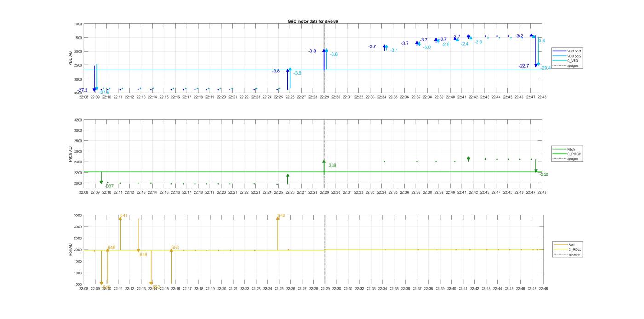Click "apogee" in the VBD legend
This screenshot has width=644, height=319.
click(x=566, y=66)
